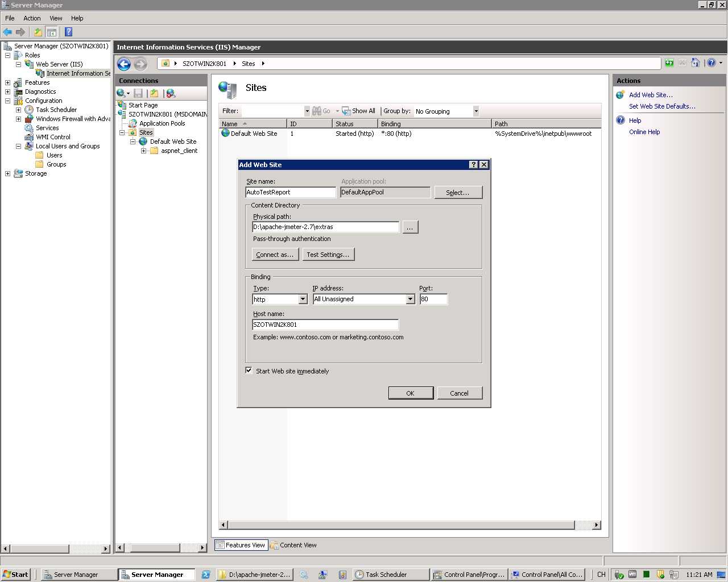Click the Features icon in tree
Viewport: 728px width, 582px height.
18,82
